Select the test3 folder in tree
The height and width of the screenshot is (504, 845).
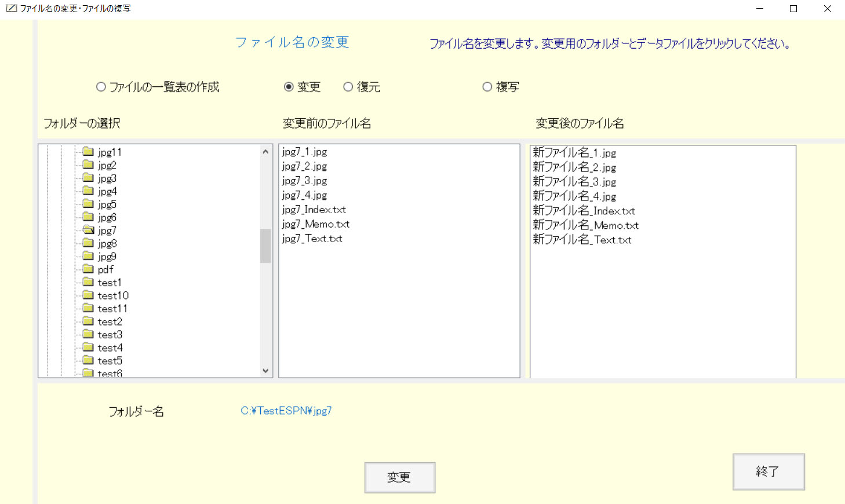(110, 334)
